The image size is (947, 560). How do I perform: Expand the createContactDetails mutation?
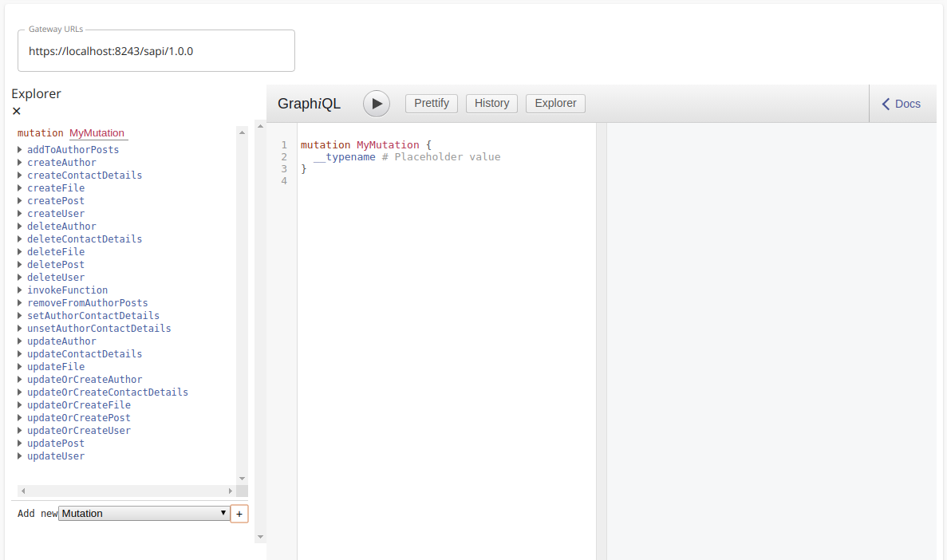coord(19,175)
